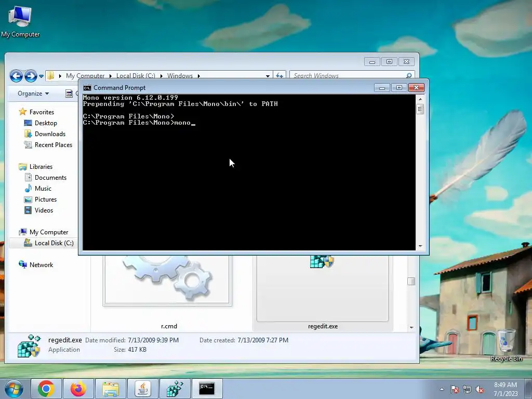Select Recent Places under Favorites

(x=48, y=144)
